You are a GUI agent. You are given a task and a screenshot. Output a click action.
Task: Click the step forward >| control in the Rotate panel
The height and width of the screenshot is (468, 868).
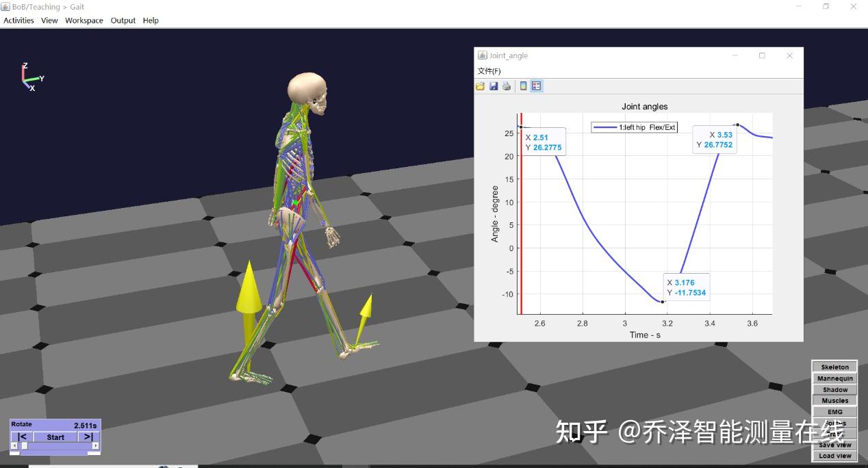(88, 437)
